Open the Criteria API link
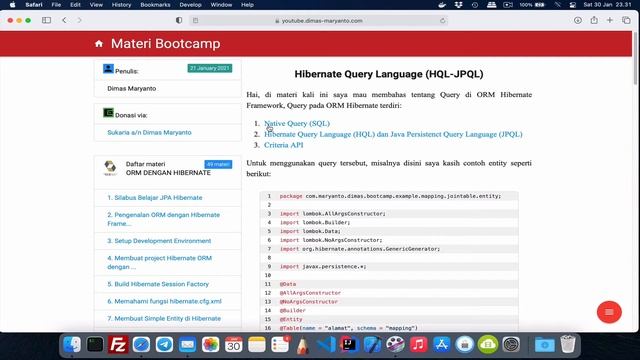The height and width of the screenshot is (360, 640). [284, 145]
